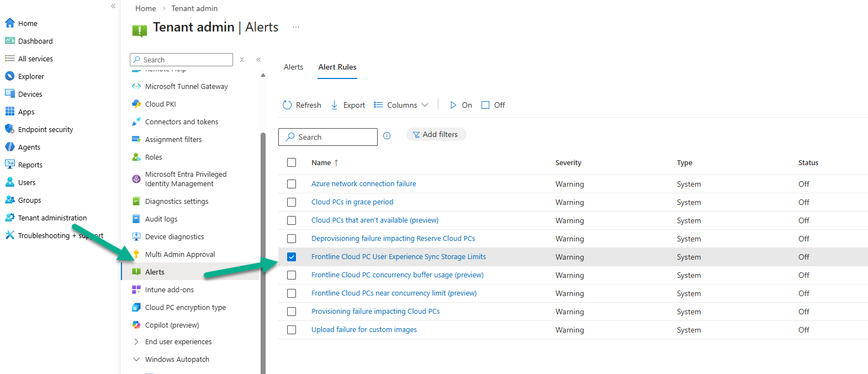Select the Microsoft Tunnel Gateway icon
Image resolution: width=868 pixels, height=374 pixels.
(x=136, y=86)
